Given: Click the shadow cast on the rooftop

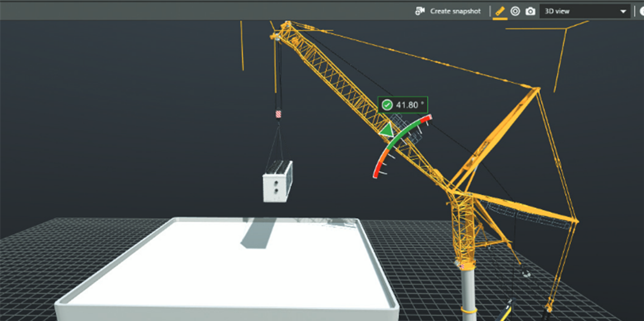Looking at the screenshot, I should pyautogui.click(x=258, y=234).
